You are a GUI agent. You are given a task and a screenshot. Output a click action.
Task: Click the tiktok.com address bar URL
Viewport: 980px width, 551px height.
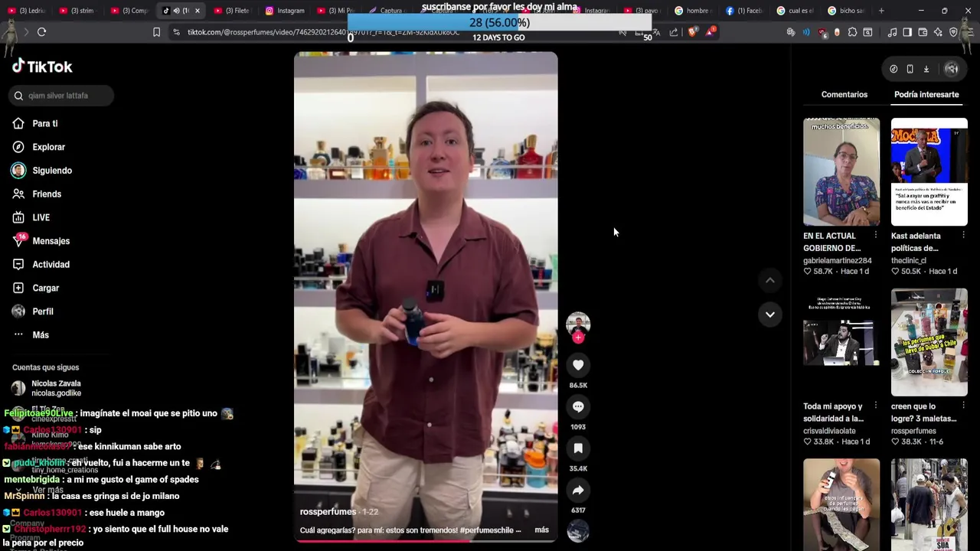(322, 32)
